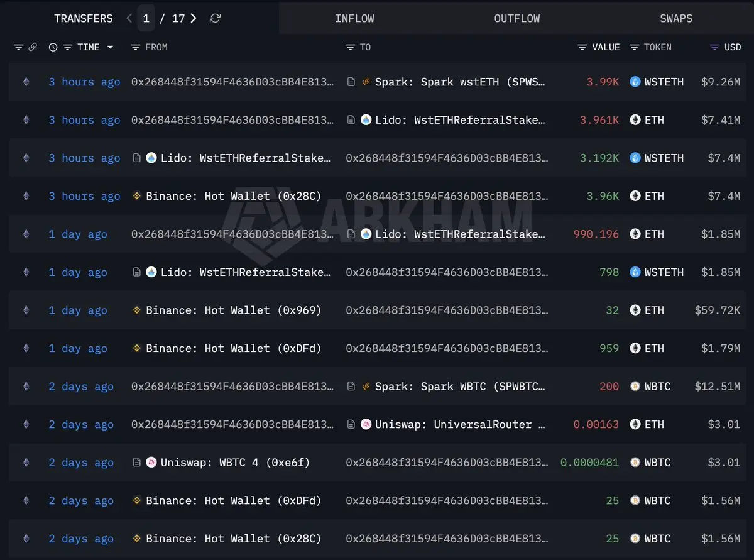Click WSTETH token icon on 798 row
Viewport: 754px width, 560px height.
point(635,272)
